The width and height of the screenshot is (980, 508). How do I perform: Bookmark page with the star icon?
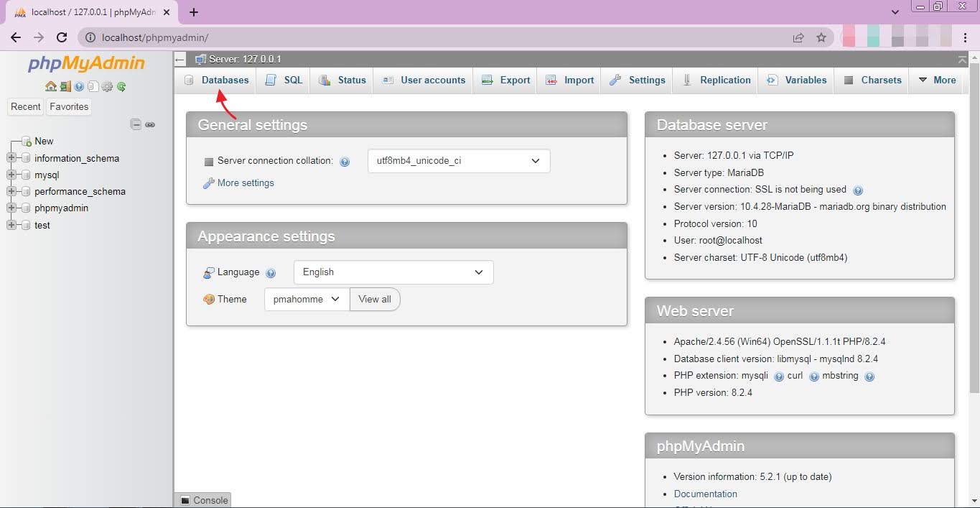[x=821, y=37]
